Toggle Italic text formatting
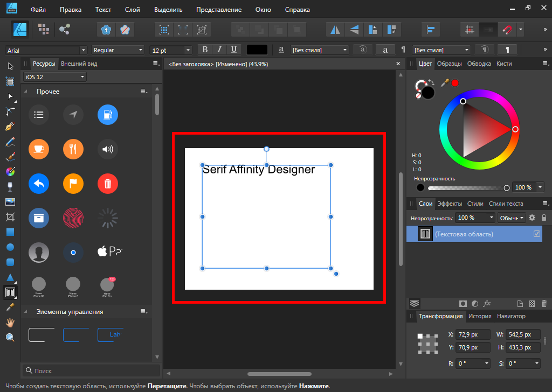Screen dimensions: 552x392 219,50
